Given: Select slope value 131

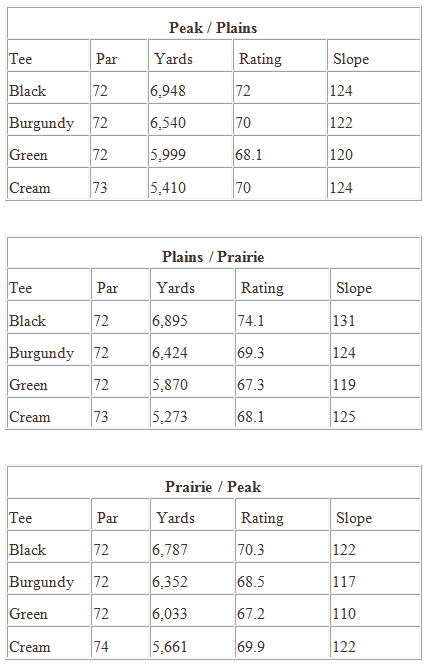Looking at the screenshot, I should click(x=344, y=320).
